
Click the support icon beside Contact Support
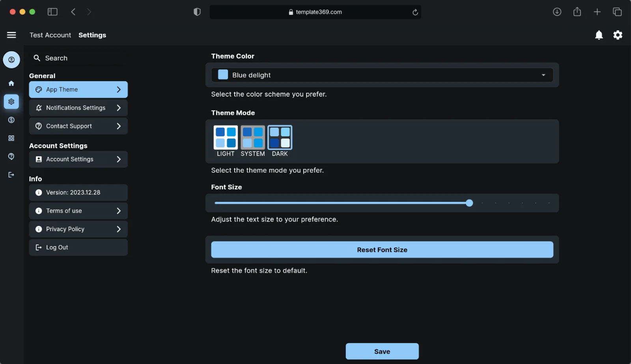39,126
